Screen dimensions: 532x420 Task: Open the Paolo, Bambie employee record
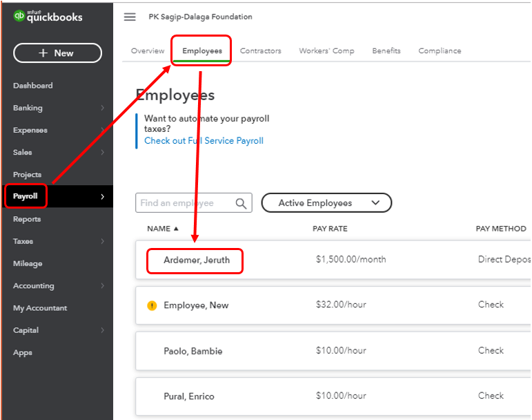[x=193, y=351]
